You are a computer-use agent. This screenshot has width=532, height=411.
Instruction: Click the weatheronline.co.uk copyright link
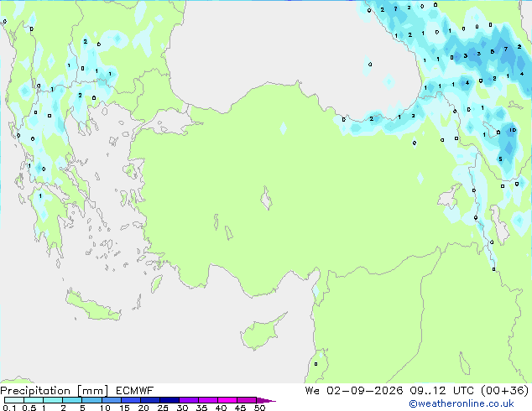462,403
